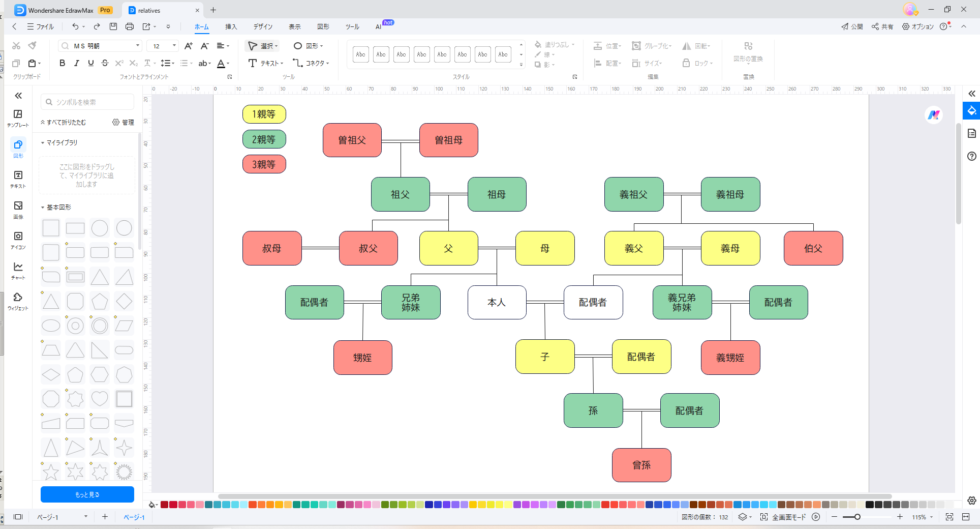The image size is (980, 529).
Task: Click the 回転 icon in the 編集 group
Action: coord(697,46)
